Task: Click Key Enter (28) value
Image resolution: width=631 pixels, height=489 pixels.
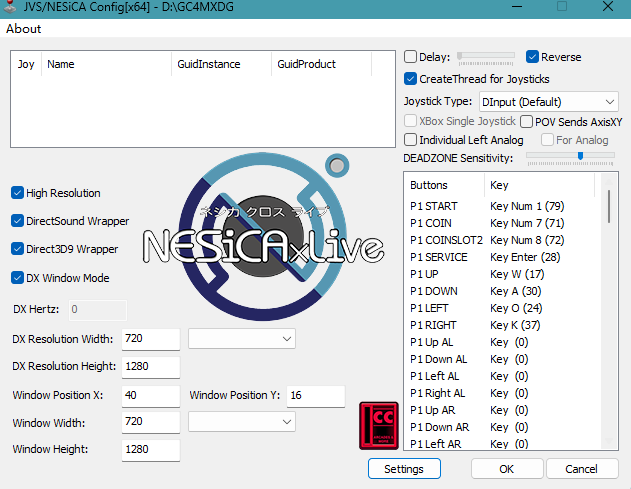Action: [525, 257]
